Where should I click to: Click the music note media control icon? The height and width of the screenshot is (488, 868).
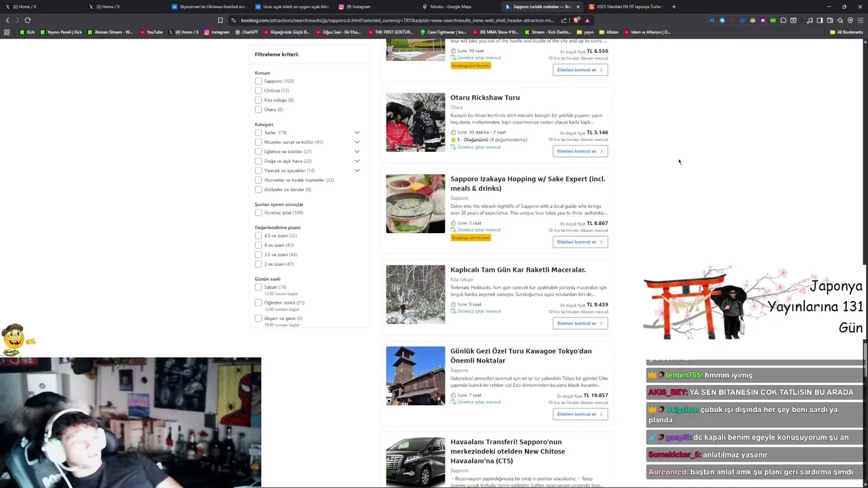point(810,20)
